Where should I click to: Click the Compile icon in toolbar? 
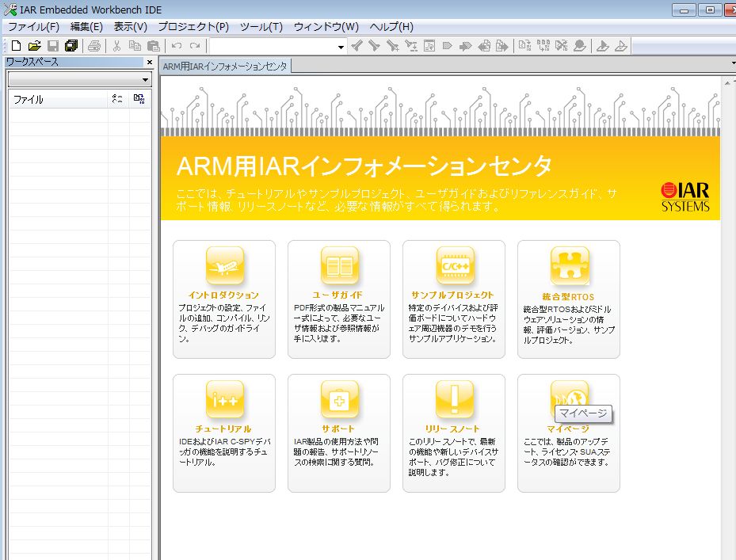[x=524, y=45]
